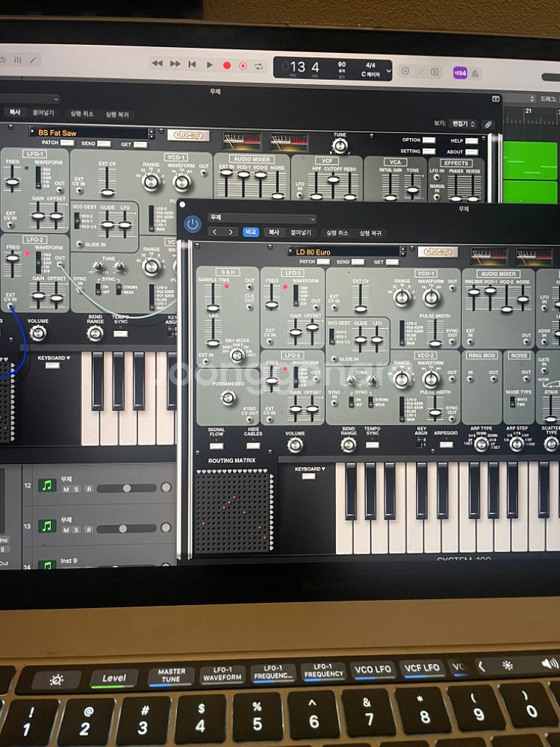Start playback with the play icon
This screenshot has width=560, height=747.
tap(210, 64)
